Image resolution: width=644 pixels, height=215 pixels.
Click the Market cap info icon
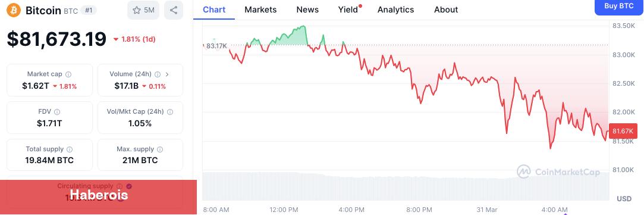click(68, 74)
